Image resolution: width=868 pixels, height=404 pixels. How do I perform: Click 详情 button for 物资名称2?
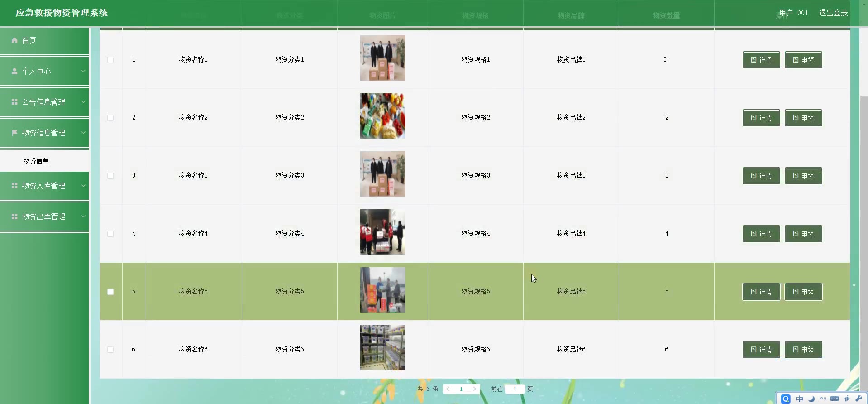pos(761,118)
